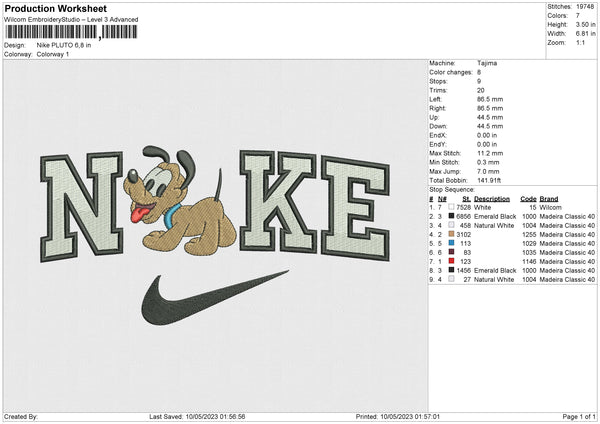
Task: Click the Min Stitch value 0.3 mm
Action: tap(488, 162)
